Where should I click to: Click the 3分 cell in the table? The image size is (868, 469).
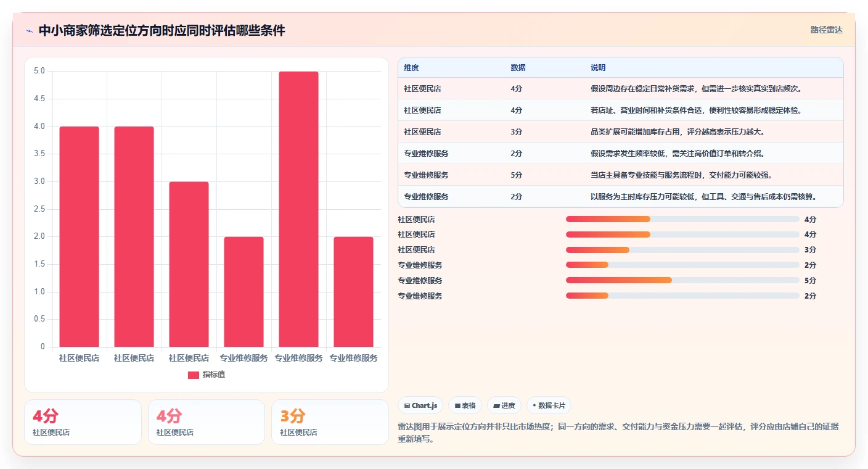516,132
